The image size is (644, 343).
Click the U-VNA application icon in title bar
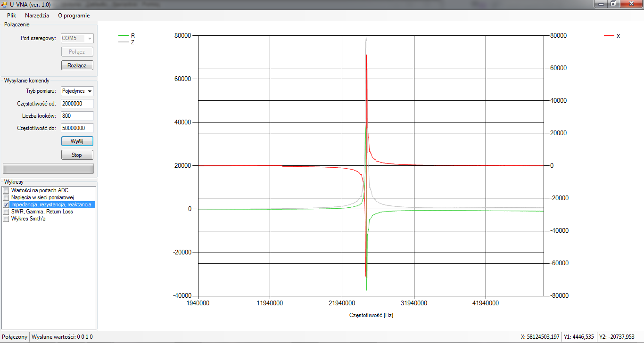click(4, 4)
